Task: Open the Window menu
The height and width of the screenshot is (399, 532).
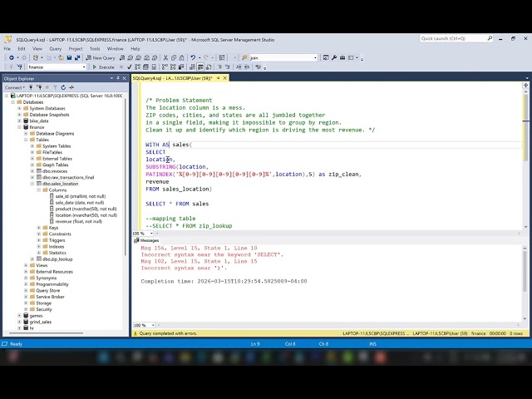Action: [115, 48]
